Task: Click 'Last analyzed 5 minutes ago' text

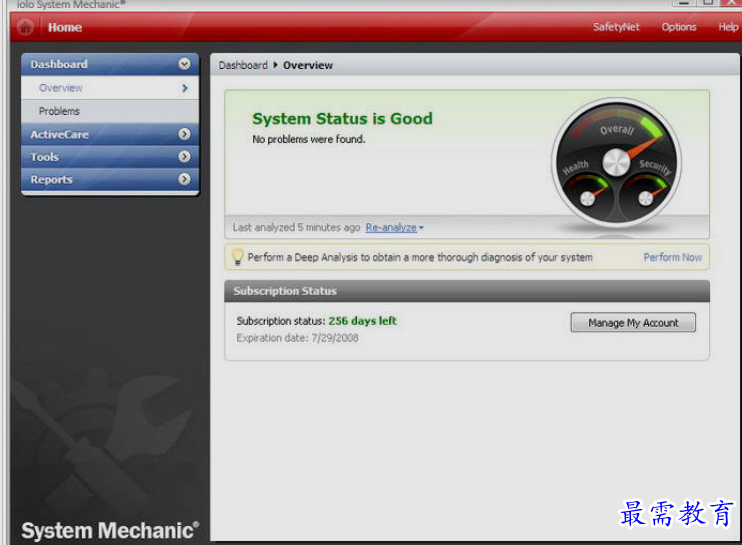Action: point(296,228)
